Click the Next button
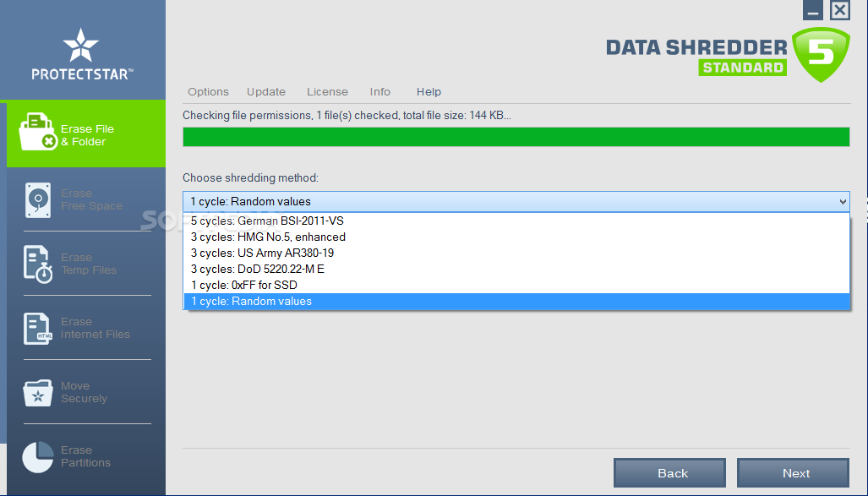This screenshot has width=868, height=496. tap(793, 473)
